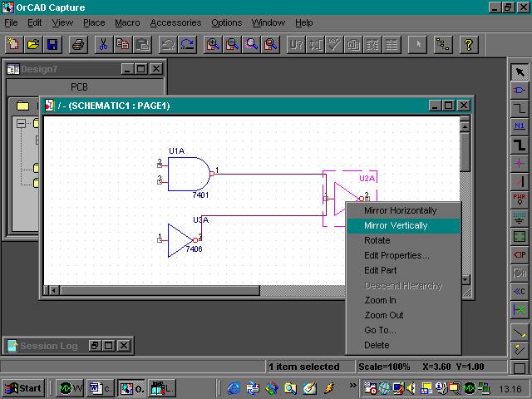Save the design with the floppy disk icon
532x399 pixels.
click(52, 44)
